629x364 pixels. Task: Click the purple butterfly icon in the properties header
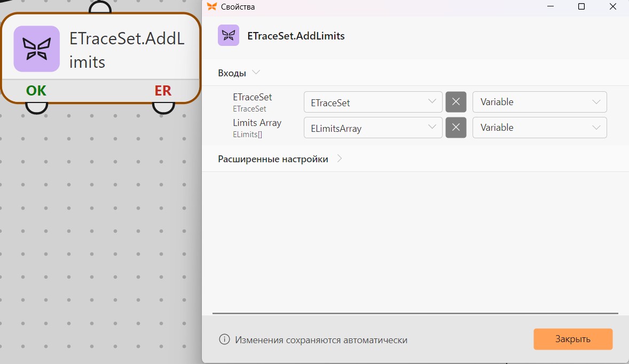pos(228,35)
